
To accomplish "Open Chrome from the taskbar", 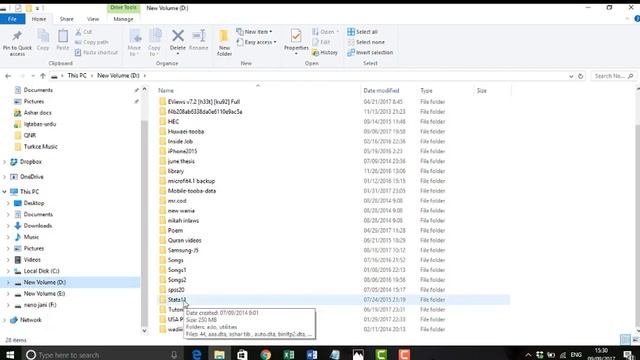I will [x=266, y=354].
